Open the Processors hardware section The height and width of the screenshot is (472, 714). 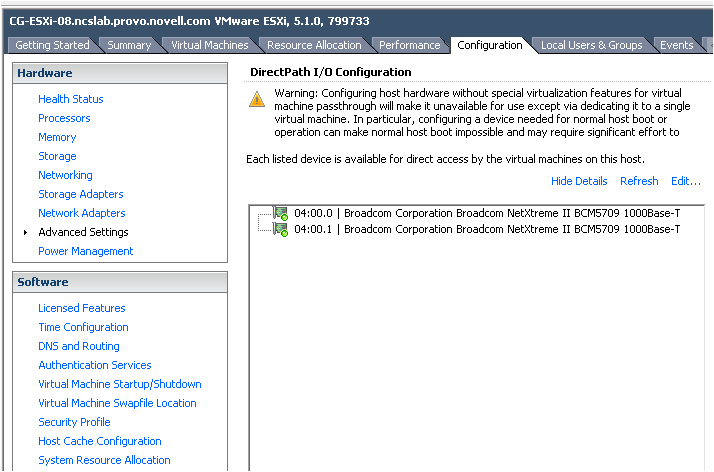pos(64,118)
